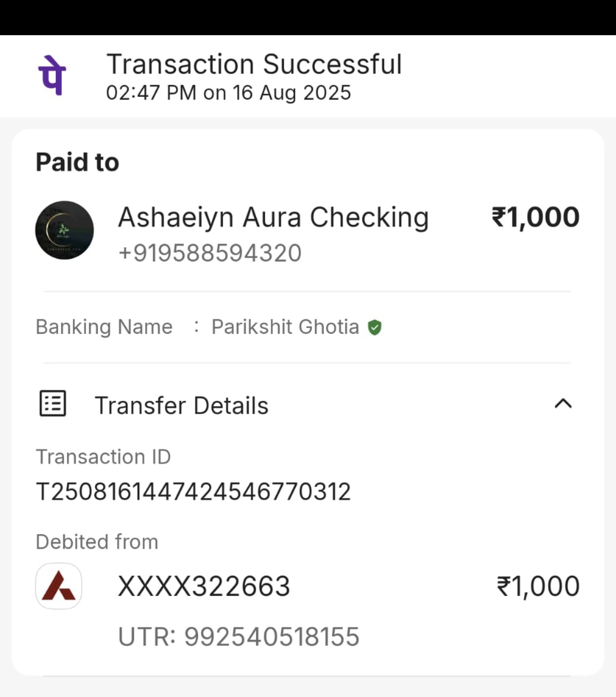Tap the Transaction ID label
This screenshot has height=697, width=616.
(x=103, y=457)
